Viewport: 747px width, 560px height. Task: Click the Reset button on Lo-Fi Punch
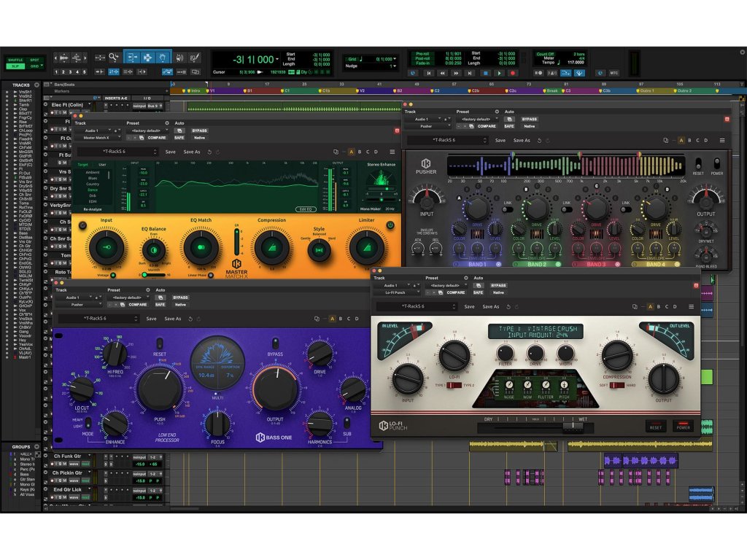click(656, 427)
